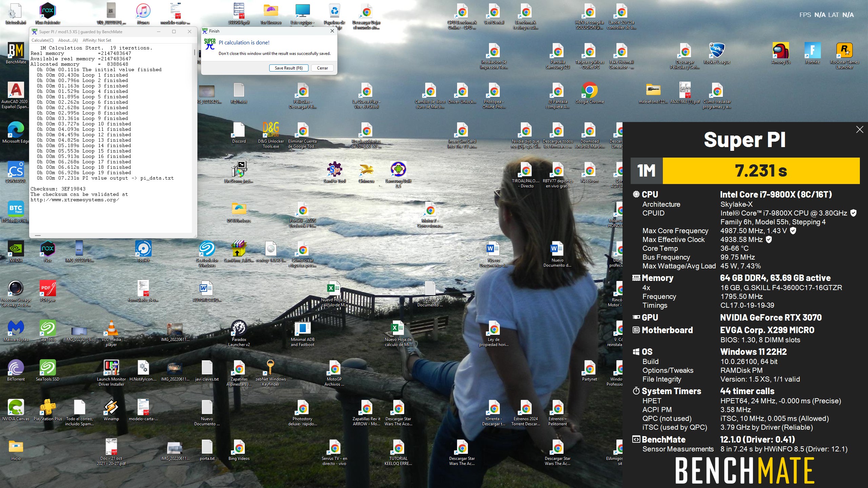The image size is (868, 488).
Task: Open SamFw Tool shortcut
Action: 335,172
